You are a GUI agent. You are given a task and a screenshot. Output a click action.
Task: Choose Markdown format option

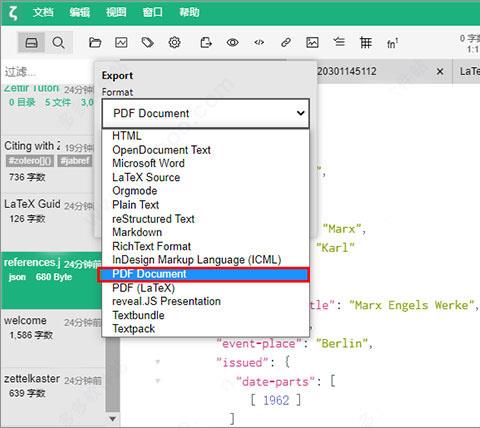coord(206,232)
